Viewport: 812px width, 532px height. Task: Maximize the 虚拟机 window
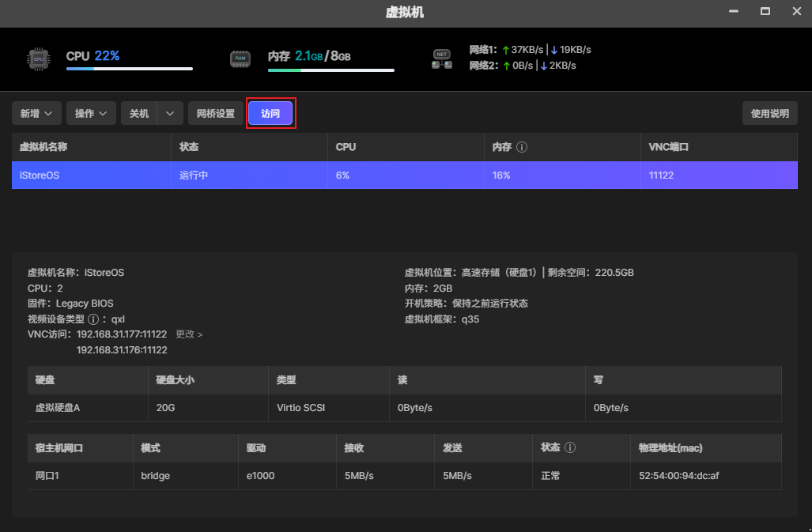pyautogui.click(x=765, y=11)
